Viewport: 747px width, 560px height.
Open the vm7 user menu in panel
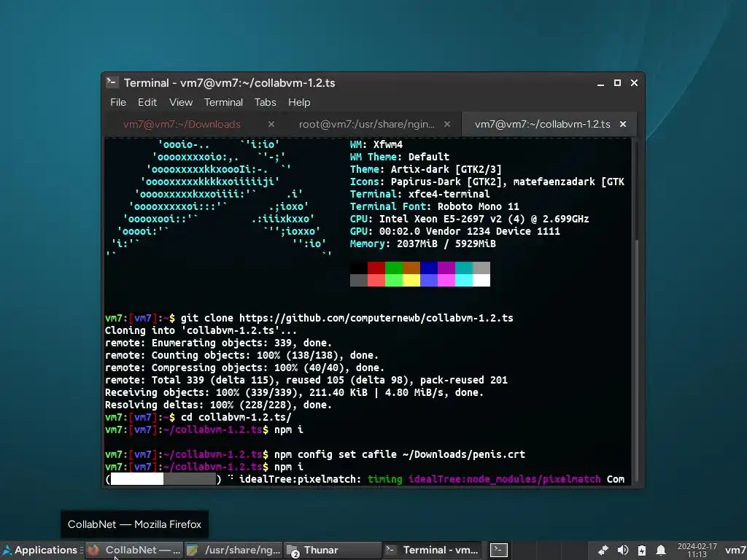tap(735, 550)
